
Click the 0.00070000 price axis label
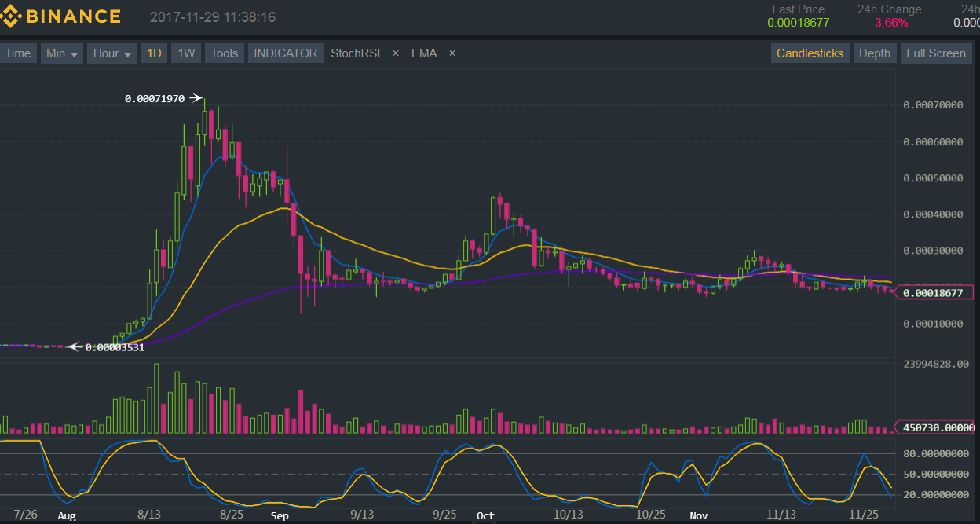[x=934, y=105]
